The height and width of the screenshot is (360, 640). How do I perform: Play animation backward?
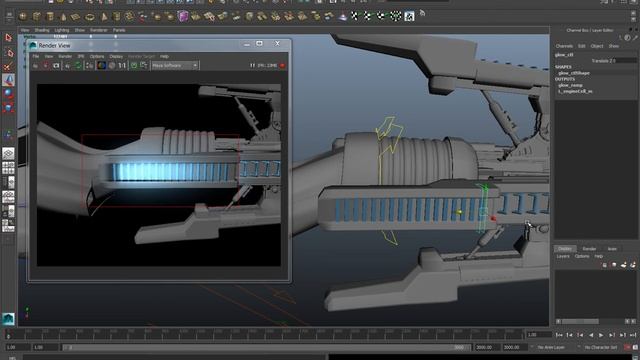pyautogui.click(x=591, y=335)
